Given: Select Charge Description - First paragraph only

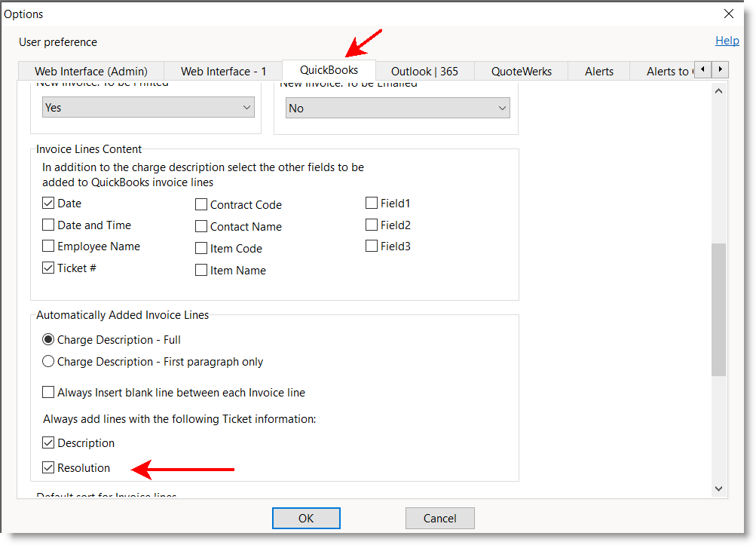Looking at the screenshot, I should pos(49,362).
